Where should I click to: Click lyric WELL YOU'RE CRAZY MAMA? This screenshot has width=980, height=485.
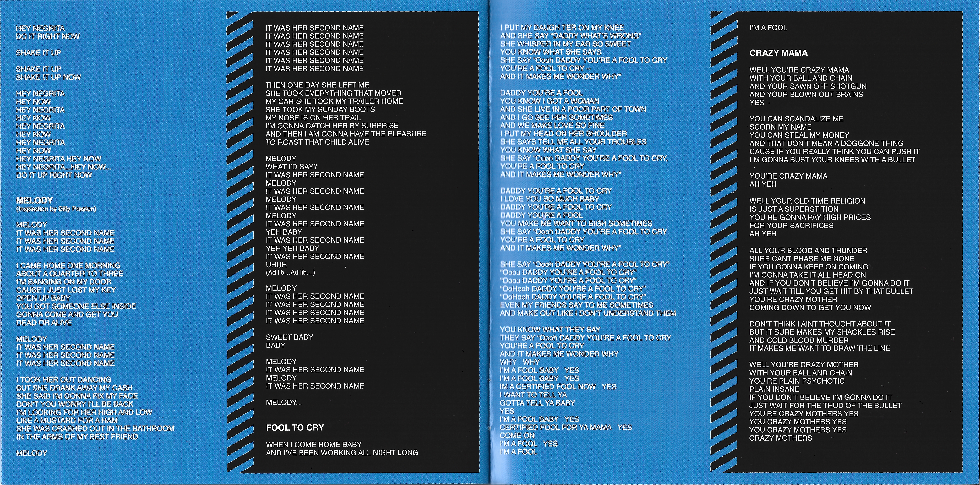click(799, 70)
